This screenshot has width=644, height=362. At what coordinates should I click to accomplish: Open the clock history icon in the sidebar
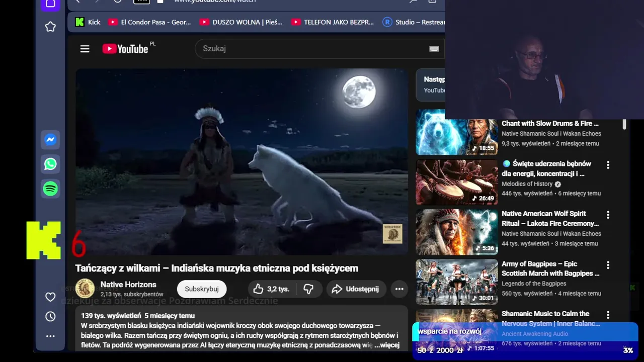[x=50, y=317]
